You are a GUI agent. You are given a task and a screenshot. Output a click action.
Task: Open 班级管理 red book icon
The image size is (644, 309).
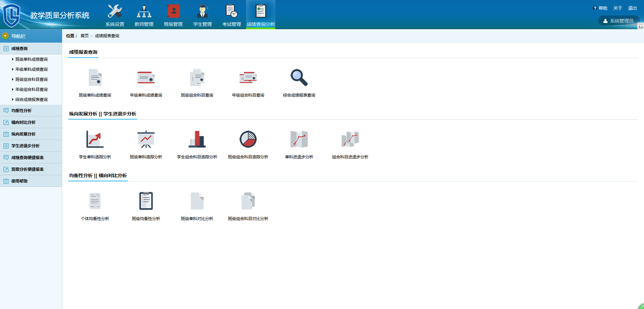(173, 11)
